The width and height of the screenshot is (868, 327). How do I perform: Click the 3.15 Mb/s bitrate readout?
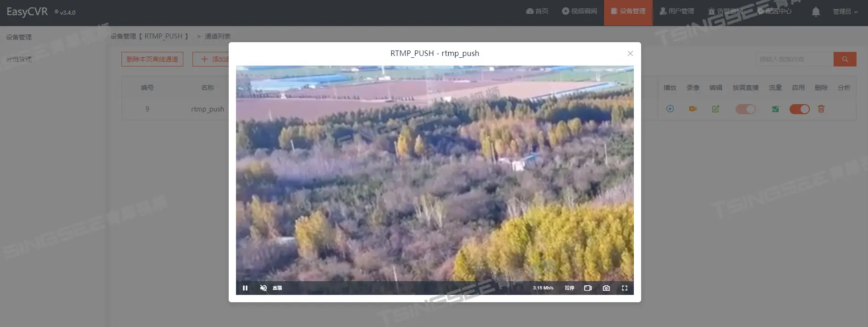[543, 288]
